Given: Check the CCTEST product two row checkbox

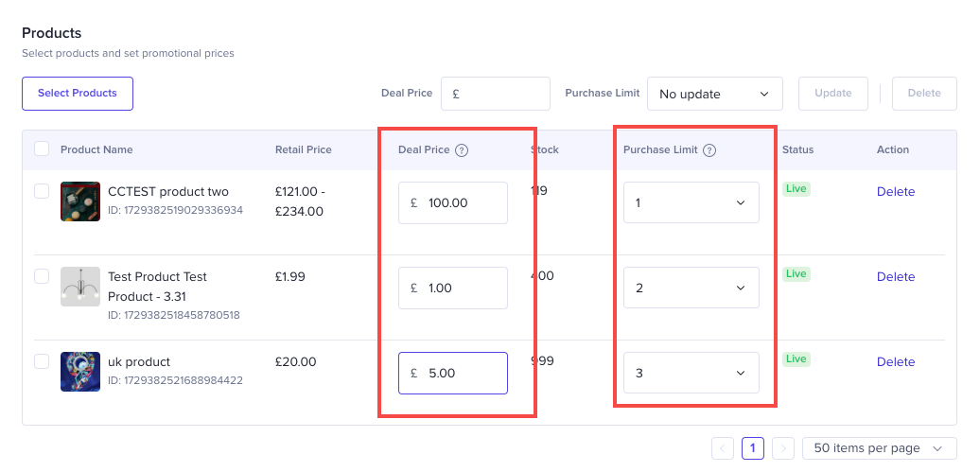Looking at the screenshot, I should tap(42, 191).
